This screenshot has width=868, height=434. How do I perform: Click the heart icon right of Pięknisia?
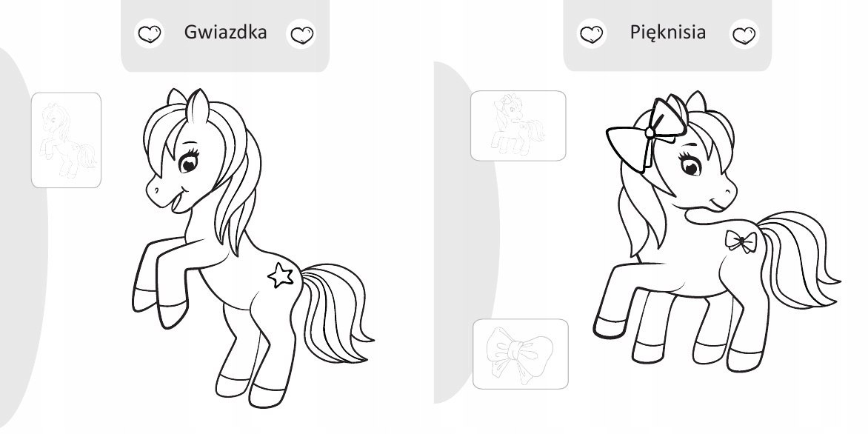(744, 34)
